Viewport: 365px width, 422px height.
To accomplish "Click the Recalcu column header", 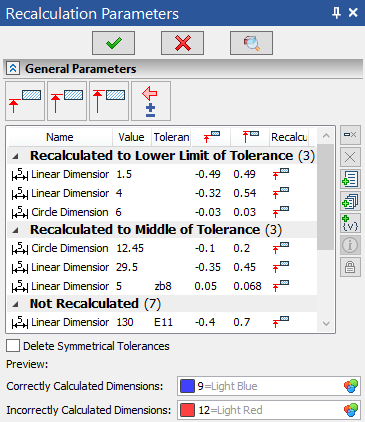I will point(289,137).
